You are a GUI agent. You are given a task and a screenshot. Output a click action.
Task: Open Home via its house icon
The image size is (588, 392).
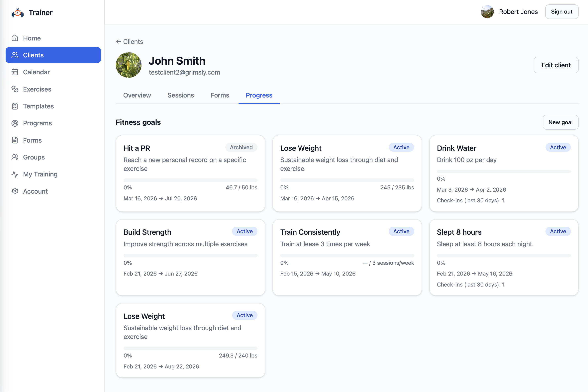pos(15,38)
